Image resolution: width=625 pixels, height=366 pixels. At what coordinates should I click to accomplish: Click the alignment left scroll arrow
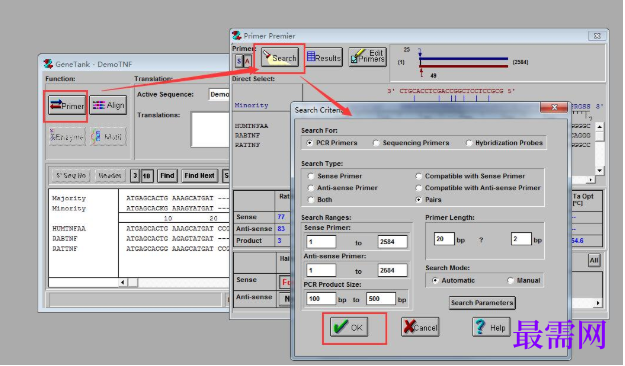tap(123, 283)
